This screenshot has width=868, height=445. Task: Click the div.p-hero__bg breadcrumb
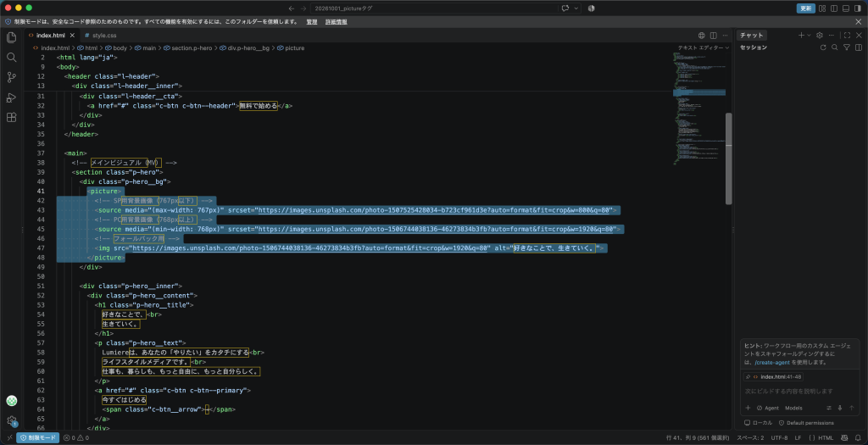click(244, 48)
